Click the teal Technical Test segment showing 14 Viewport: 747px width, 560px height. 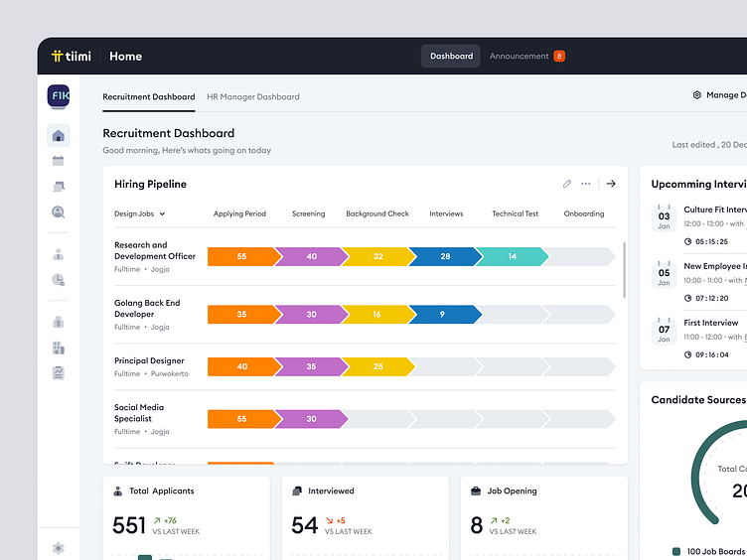pos(511,256)
